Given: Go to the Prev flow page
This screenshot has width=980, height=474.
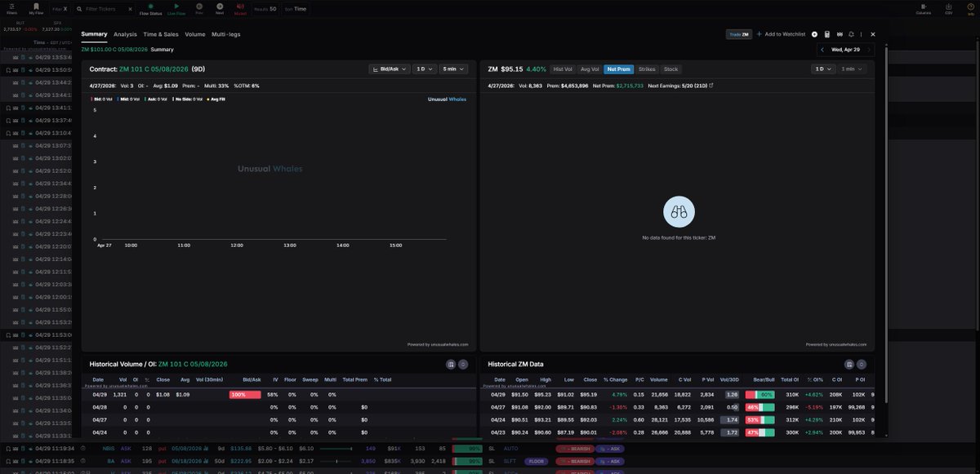Looking at the screenshot, I should click(199, 9).
